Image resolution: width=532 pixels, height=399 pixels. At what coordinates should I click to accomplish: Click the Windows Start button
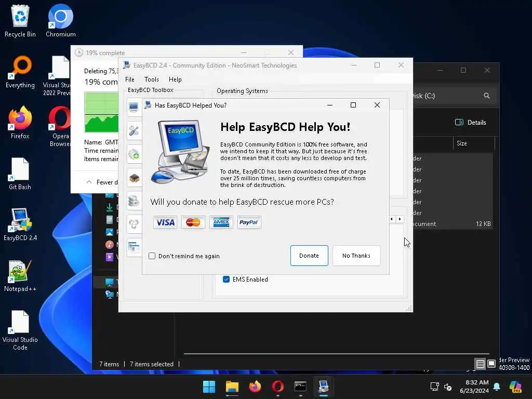[209, 387]
